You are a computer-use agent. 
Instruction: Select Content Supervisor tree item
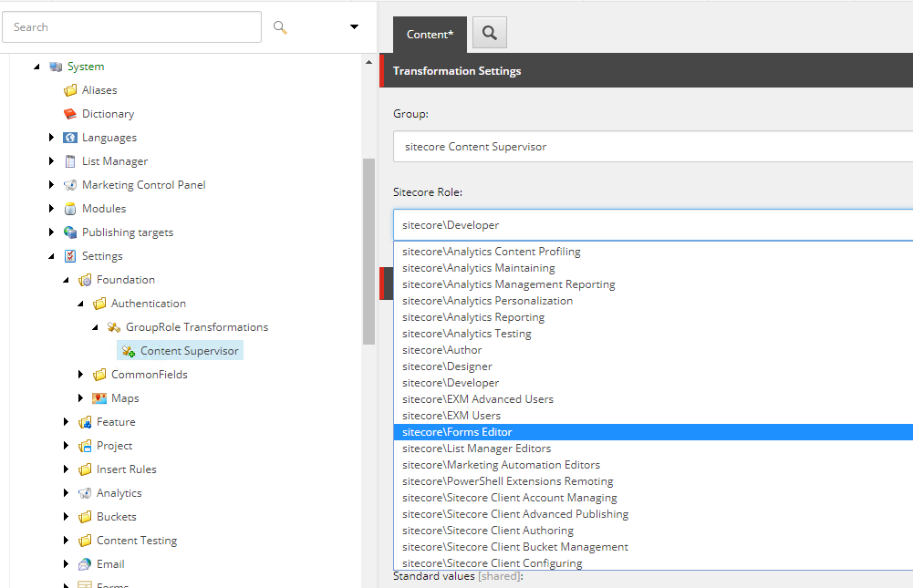[181, 351]
